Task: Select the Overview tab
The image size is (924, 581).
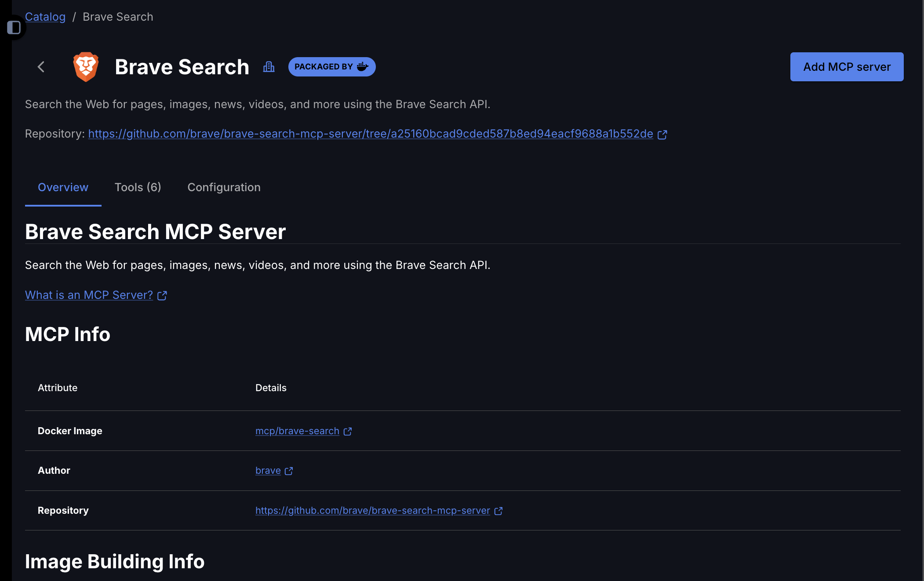Action: 63,187
